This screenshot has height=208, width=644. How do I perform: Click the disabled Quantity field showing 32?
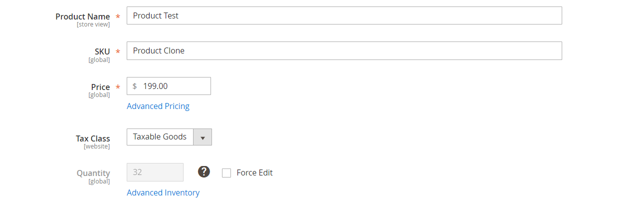155,172
